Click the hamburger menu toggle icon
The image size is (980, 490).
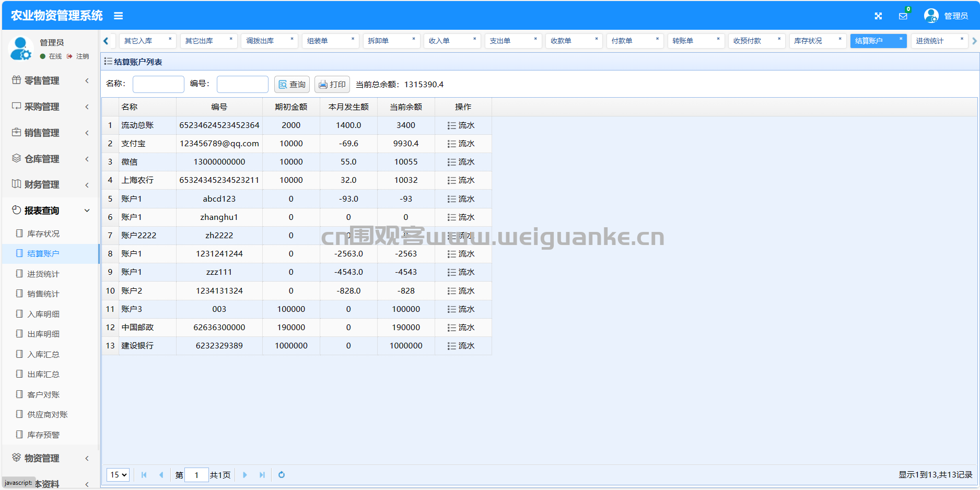click(119, 16)
